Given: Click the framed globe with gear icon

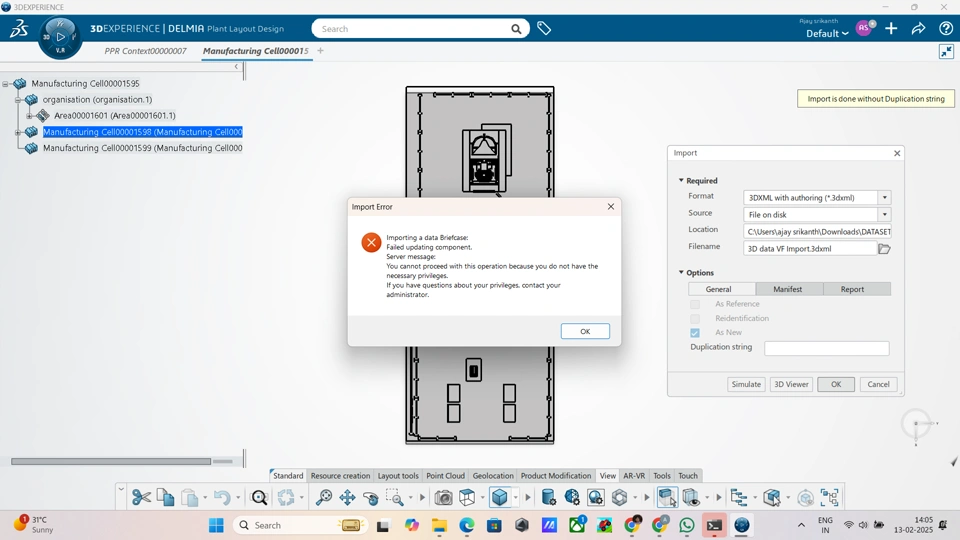Looking at the screenshot, I should (596, 497).
